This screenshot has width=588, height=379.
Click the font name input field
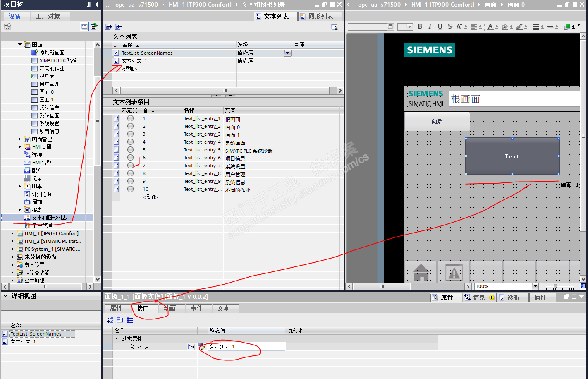pyautogui.click(x=368, y=27)
